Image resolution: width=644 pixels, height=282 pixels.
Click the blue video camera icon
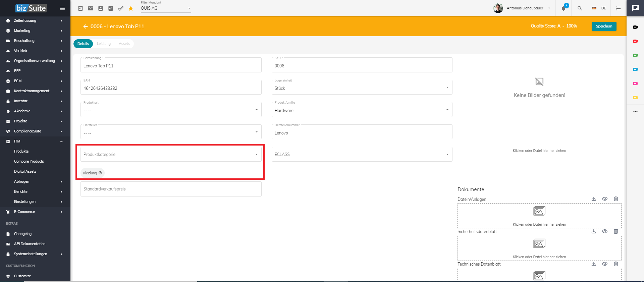[635, 69]
